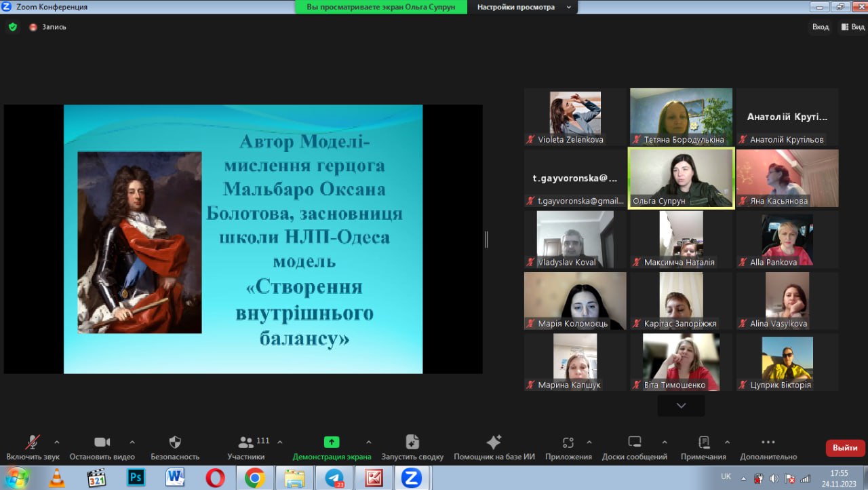
Task: Open the Безопасность shield icon
Action: (175, 442)
